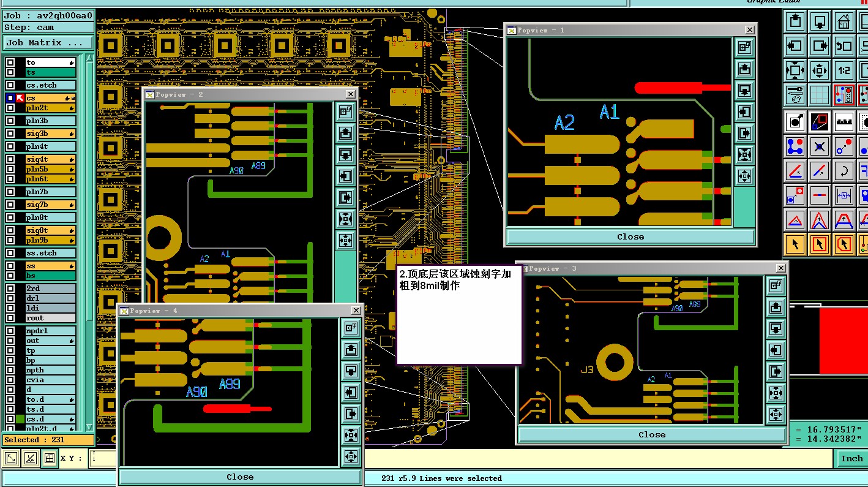Click pan left icon in Popview 2
The height and width of the screenshot is (487, 868).
[346, 176]
